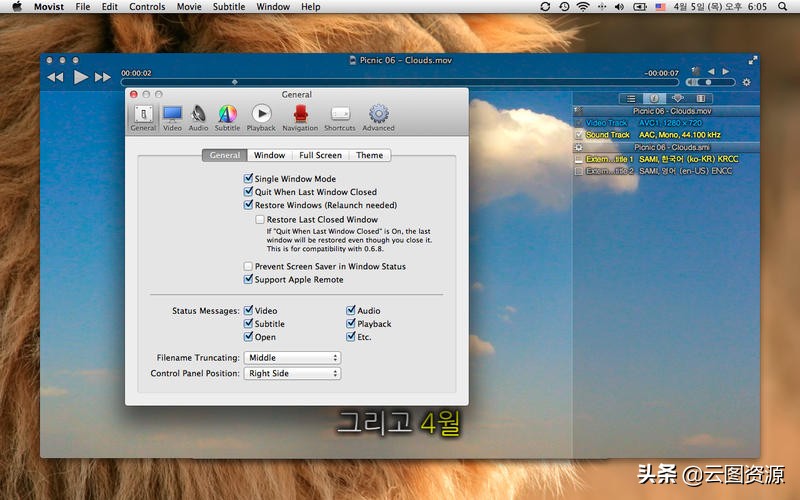The height and width of the screenshot is (500, 800).
Task: Open the Navigation preferences pane
Action: (300, 117)
